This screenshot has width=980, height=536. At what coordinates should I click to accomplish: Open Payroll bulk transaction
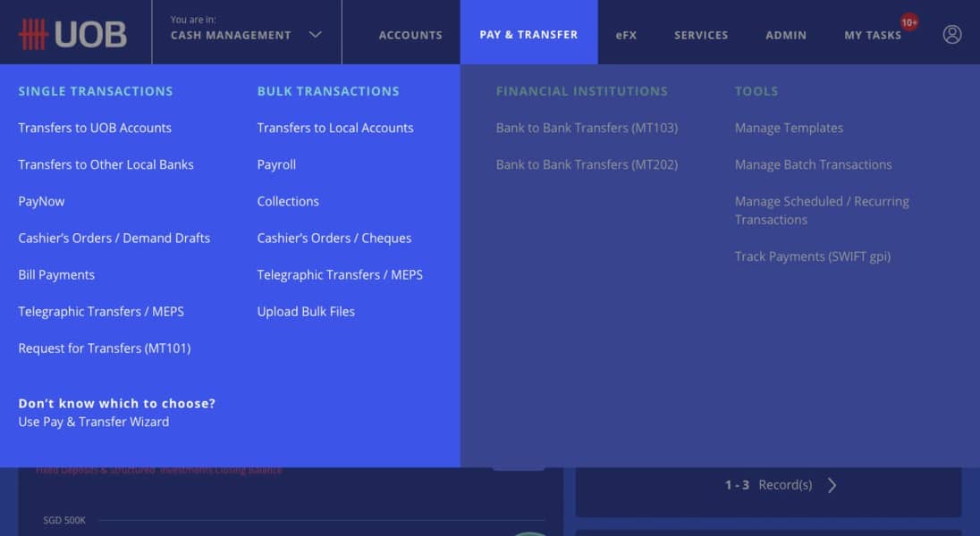[276, 164]
